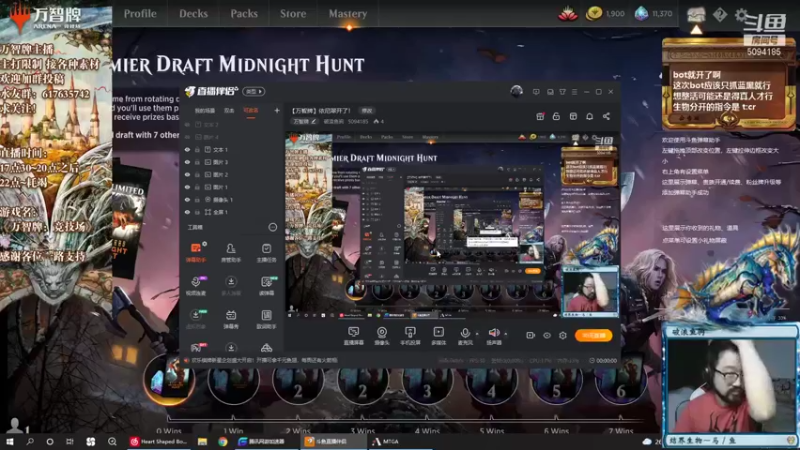The image size is (800, 450).
Task: Open the Profile tab in MTG Arena
Action: pos(140,14)
